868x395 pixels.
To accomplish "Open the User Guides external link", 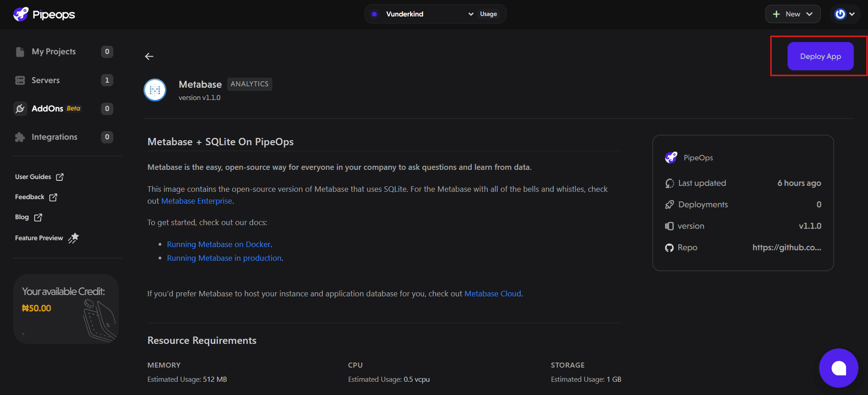I will [x=39, y=177].
